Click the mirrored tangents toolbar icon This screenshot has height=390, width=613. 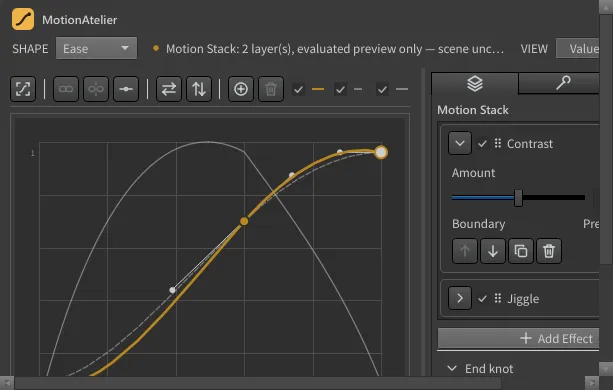(96, 89)
